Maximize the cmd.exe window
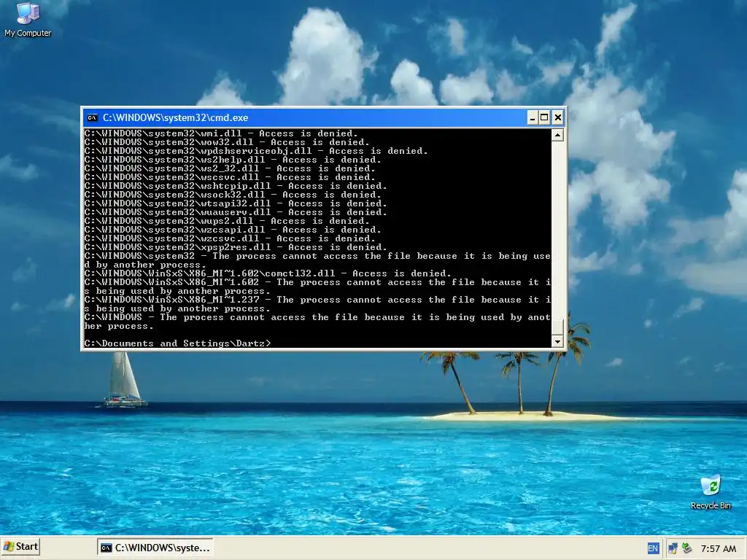Screen dimensions: 747x560 (x=544, y=117)
